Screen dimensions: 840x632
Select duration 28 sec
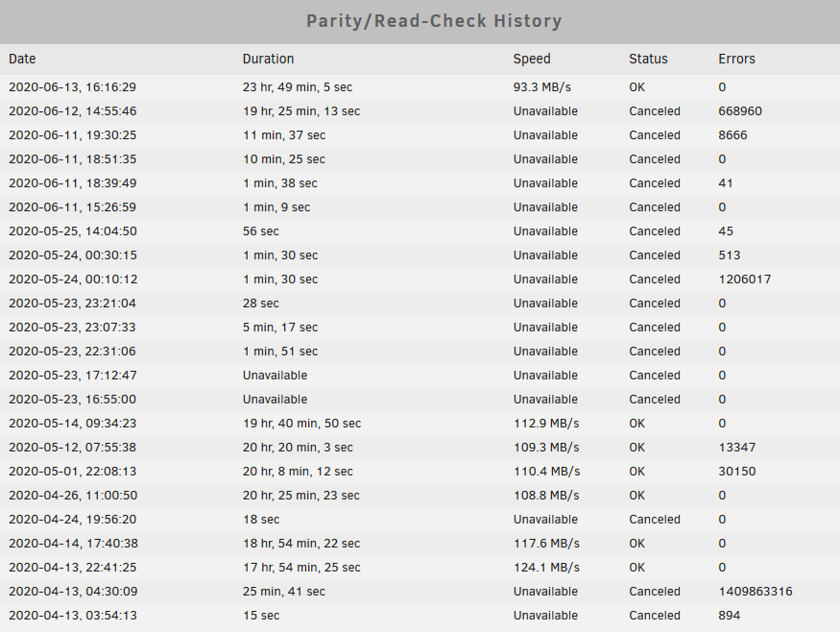261,304
